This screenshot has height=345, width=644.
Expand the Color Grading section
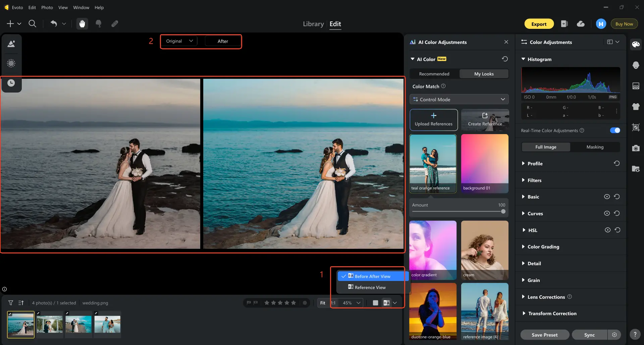coord(543,246)
